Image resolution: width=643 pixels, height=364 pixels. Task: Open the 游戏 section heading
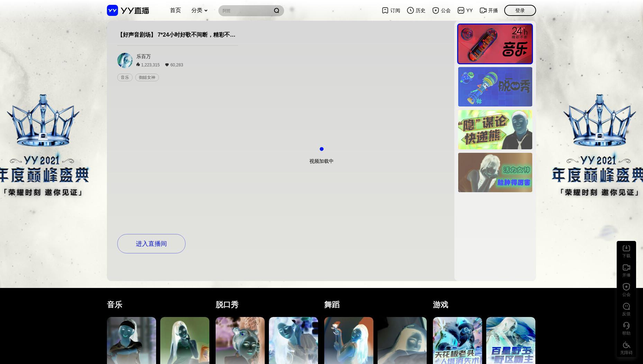(x=441, y=305)
